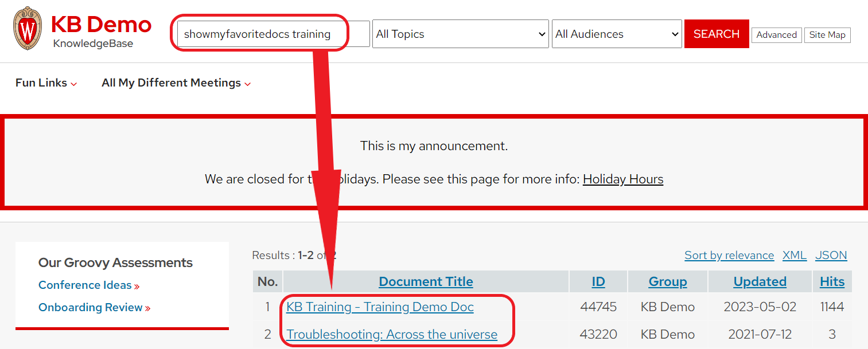Screen dimensions: 868x349
Task: Open the Advanced search button
Action: pos(776,35)
